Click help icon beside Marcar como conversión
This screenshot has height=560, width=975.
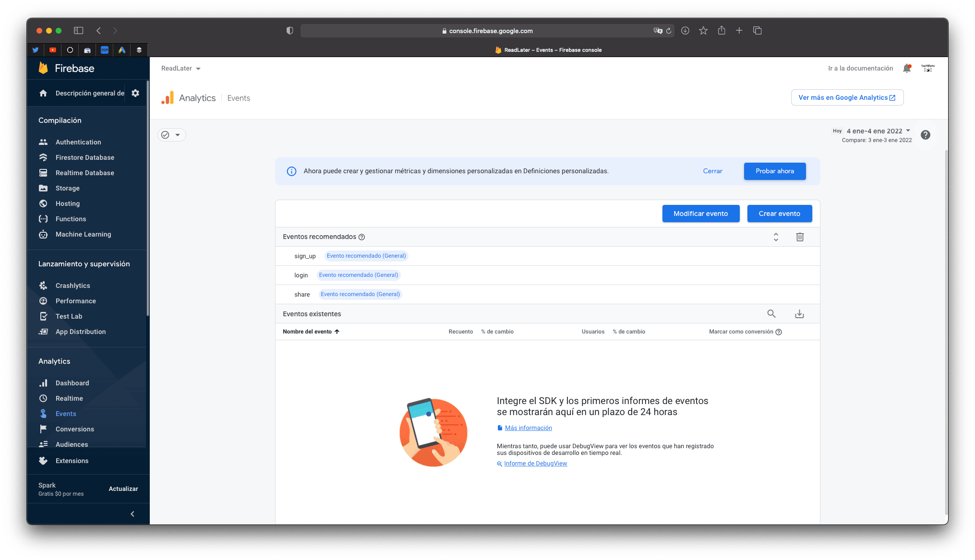point(779,332)
